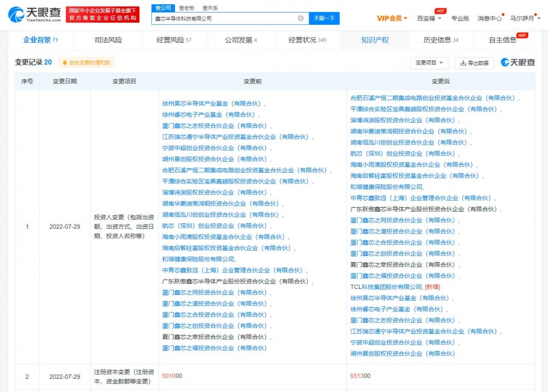Click the bell icon for change notifications
Screen dimensions: 548x392
[65, 63]
